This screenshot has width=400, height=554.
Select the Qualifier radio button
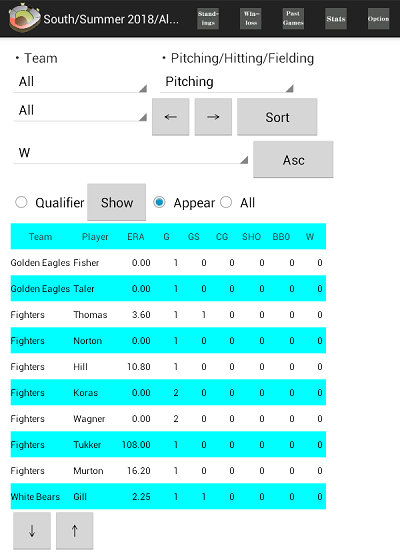[21, 202]
